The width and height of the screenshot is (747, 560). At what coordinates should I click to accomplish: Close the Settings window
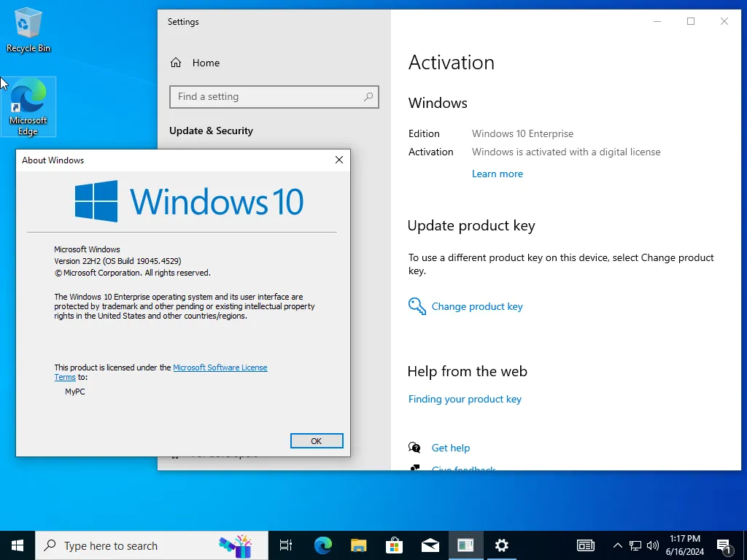[x=724, y=21]
